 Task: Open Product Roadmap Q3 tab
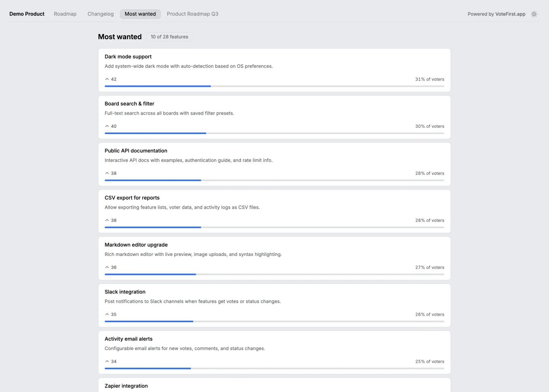pyautogui.click(x=193, y=14)
